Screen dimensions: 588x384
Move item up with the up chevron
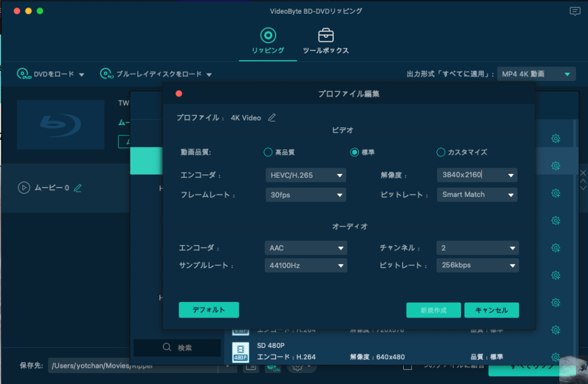(583, 181)
